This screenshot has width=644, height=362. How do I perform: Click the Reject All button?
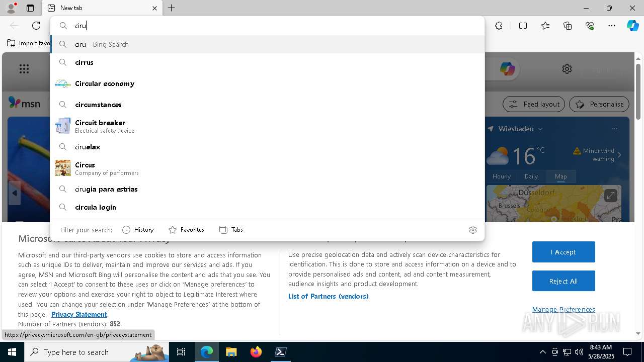[563, 281]
